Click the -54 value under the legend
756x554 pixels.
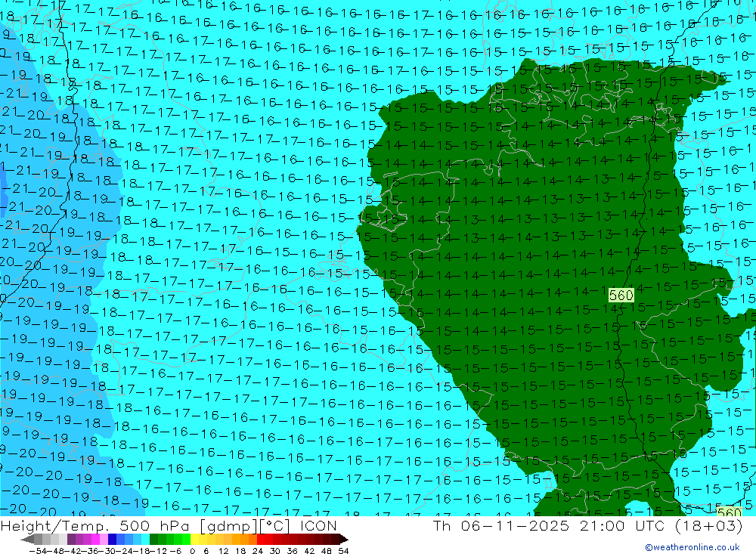coord(37,551)
